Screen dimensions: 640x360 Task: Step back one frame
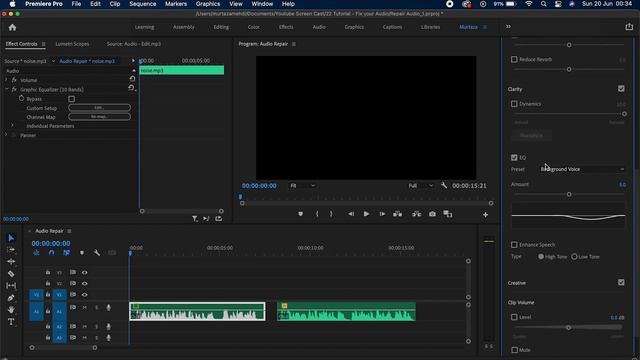click(x=351, y=214)
